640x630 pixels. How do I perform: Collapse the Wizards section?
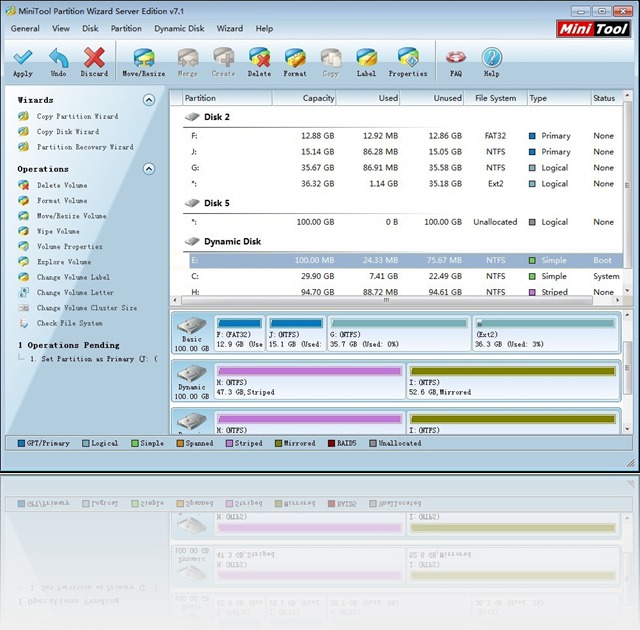click(x=149, y=100)
